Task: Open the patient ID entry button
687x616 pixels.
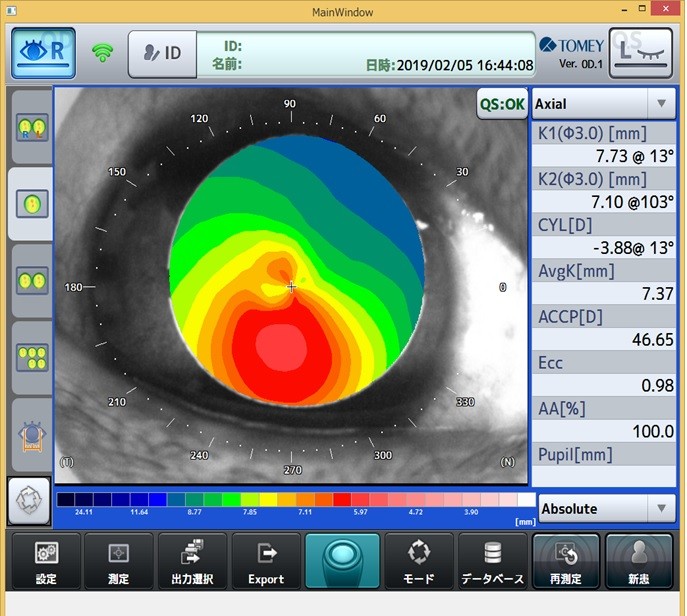Action: click(x=161, y=53)
